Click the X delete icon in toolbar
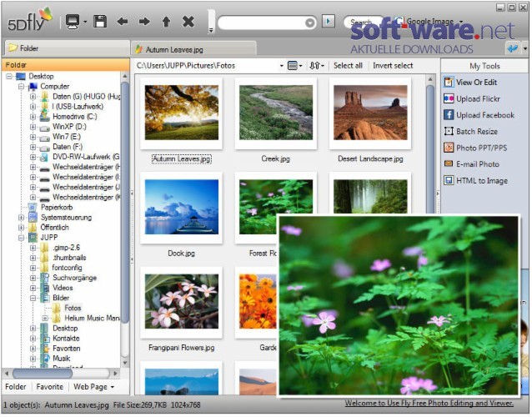 (188, 22)
